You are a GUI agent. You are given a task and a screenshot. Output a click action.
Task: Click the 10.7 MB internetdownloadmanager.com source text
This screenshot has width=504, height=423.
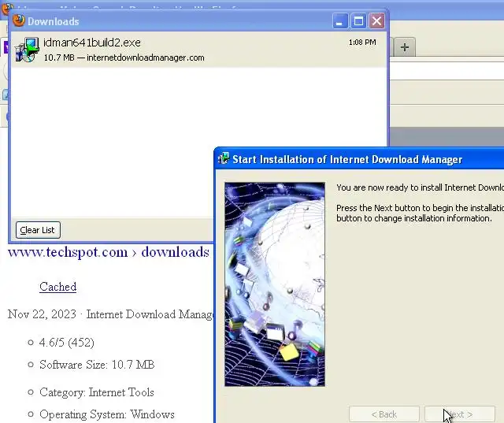coord(124,58)
